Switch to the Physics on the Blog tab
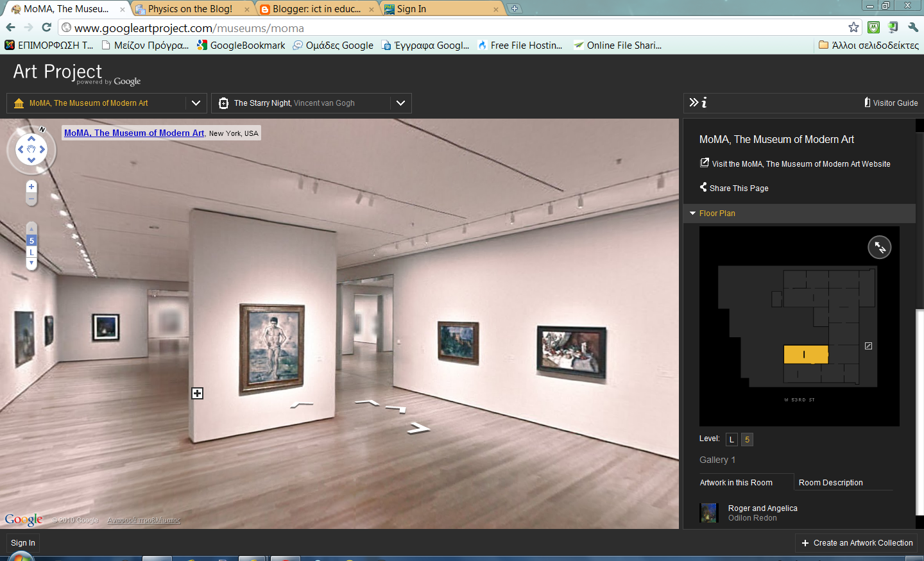Image resolution: width=924 pixels, height=561 pixels. 193,9
